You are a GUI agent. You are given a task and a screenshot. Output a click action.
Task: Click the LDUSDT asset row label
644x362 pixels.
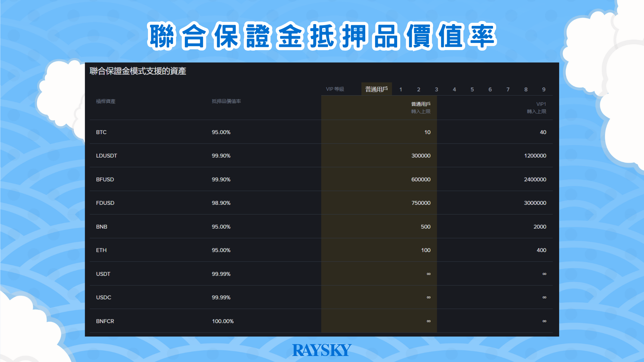pos(106,156)
